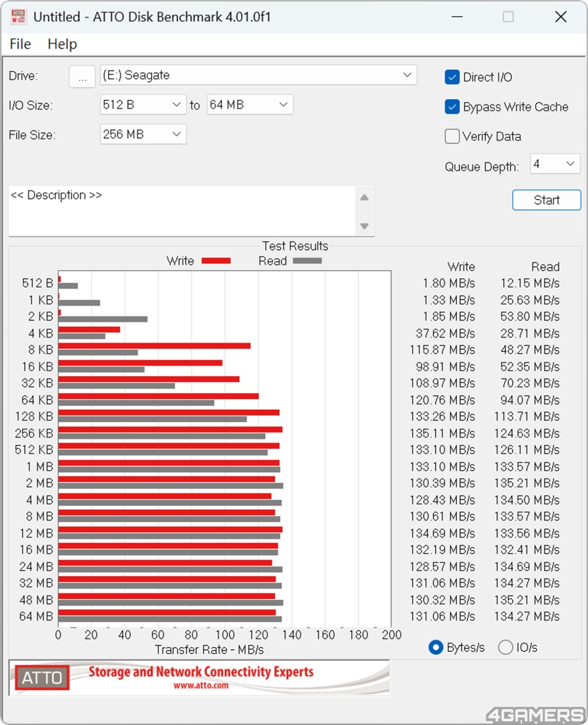Open the Queue Depth dropdown
Viewport: 588px width, 725px height.
pyautogui.click(x=555, y=164)
